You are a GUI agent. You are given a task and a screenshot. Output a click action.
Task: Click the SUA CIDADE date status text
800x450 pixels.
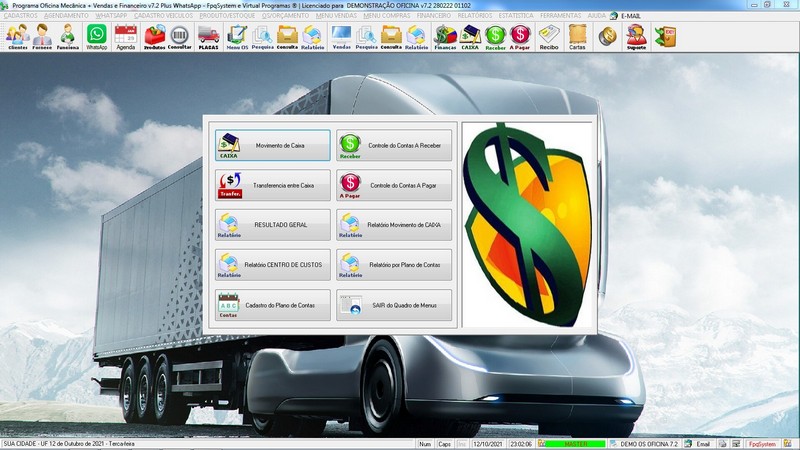[69, 444]
